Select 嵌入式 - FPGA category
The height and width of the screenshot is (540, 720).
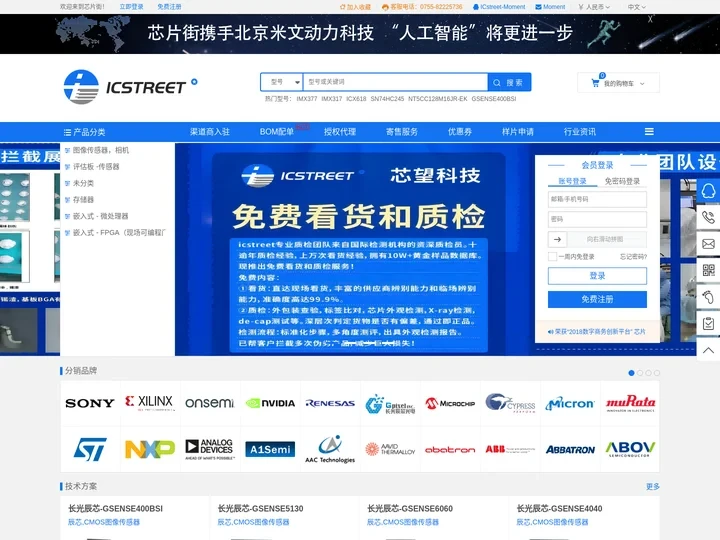pyautogui.click(x=119, y=233)
